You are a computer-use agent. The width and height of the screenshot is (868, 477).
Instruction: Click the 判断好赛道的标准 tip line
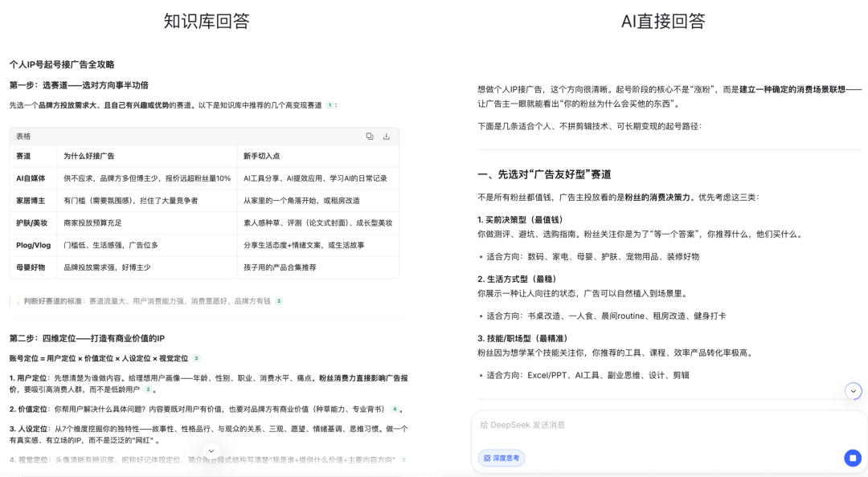147,301
